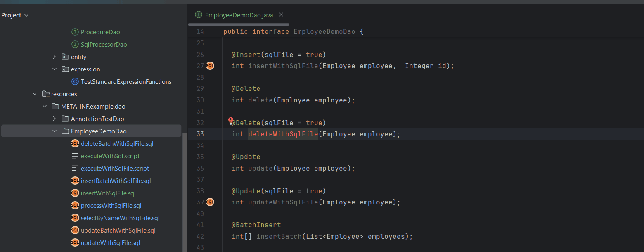Click the @BatchInsert annotation
The width and height of the screenshot is (644, 252).
click(256, 225)
